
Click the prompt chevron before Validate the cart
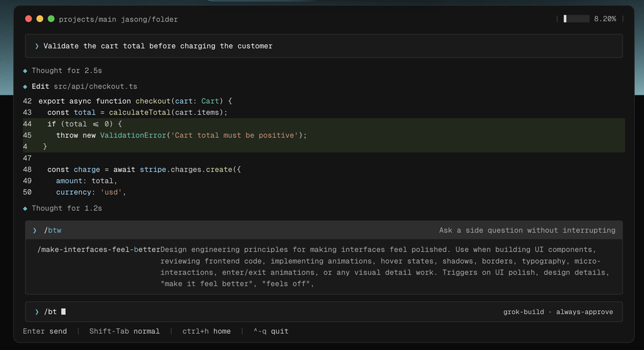[x=37, y=46]
